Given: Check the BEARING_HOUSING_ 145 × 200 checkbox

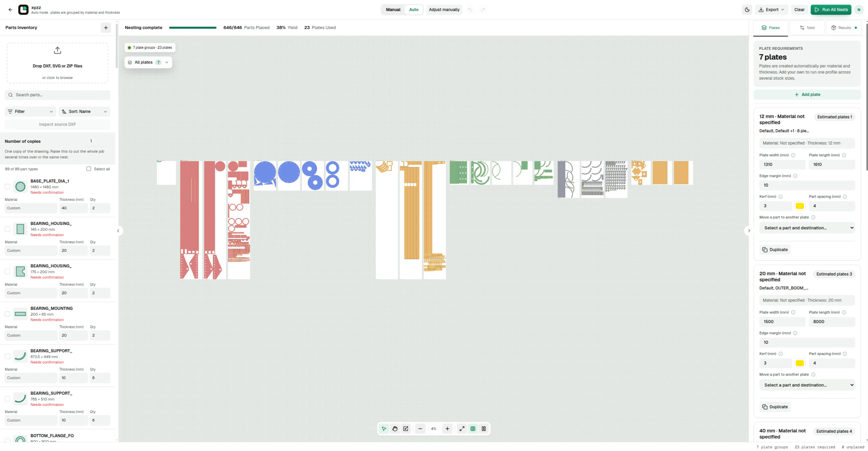Looking at the screenshot, I should (x=7, y=229).
